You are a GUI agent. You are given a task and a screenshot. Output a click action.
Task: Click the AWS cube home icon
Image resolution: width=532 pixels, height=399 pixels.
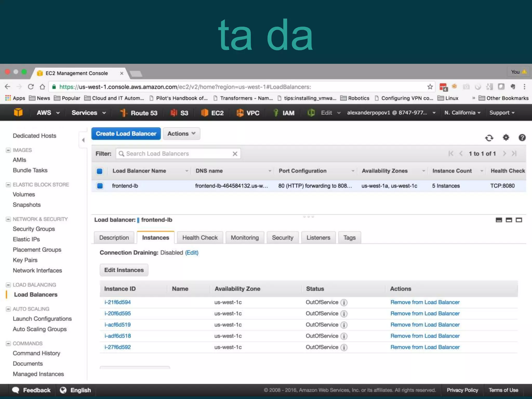(18, 112)
